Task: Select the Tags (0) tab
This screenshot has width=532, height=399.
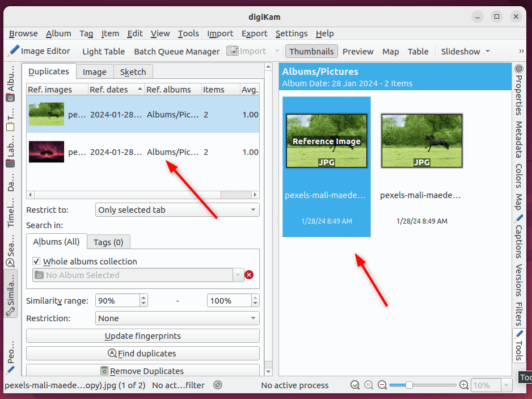Action: [108, 242]
